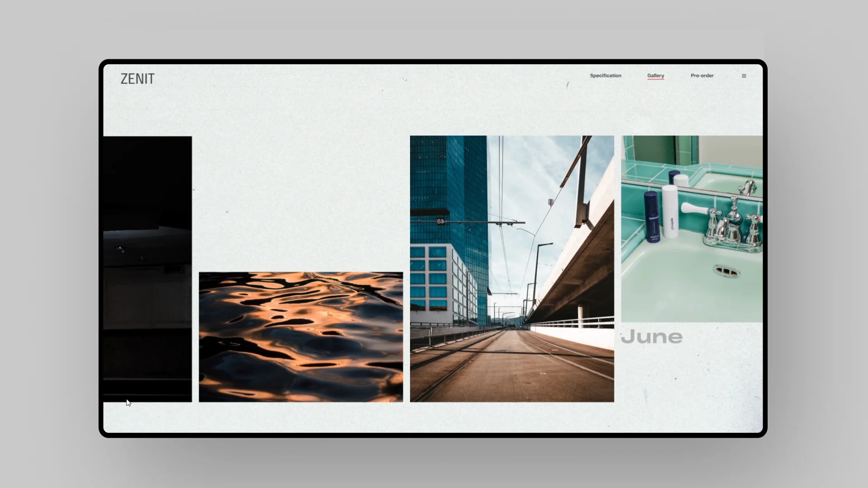Open the hamburger menu icon
Screen dimensions: 868x488
[744, 76]
